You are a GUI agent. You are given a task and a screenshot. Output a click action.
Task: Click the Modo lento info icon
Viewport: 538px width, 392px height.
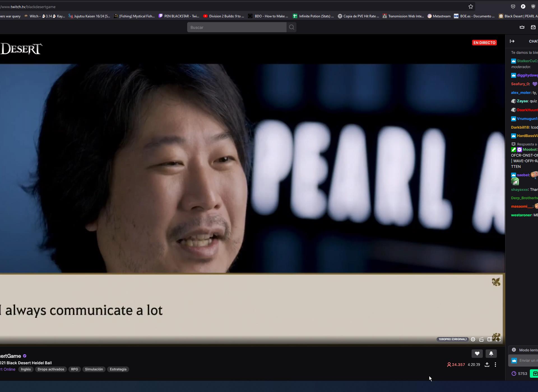(x=514, y=350)
